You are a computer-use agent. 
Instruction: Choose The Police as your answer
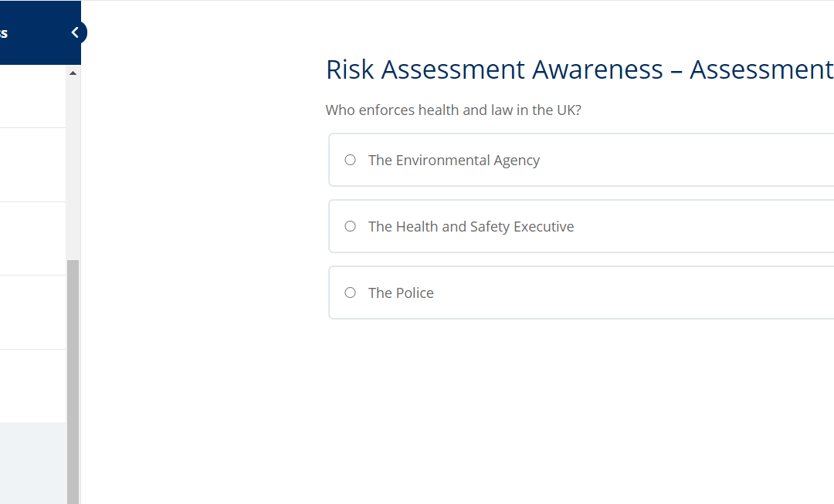[x=350, y=293]
